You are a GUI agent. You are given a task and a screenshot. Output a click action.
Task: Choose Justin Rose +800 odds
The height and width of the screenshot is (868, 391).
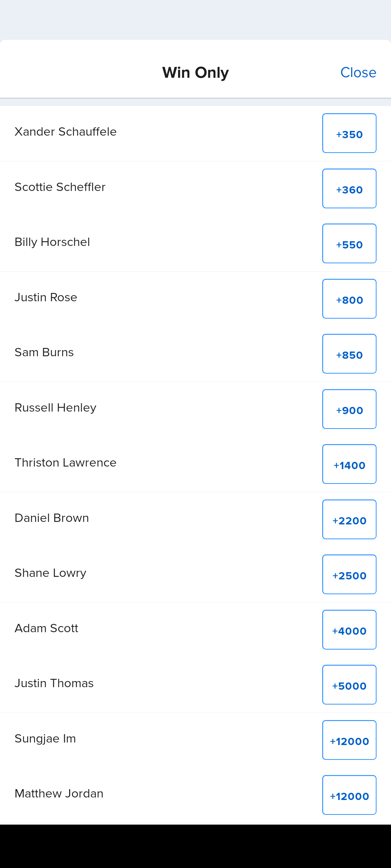click(x=349, y=299)
